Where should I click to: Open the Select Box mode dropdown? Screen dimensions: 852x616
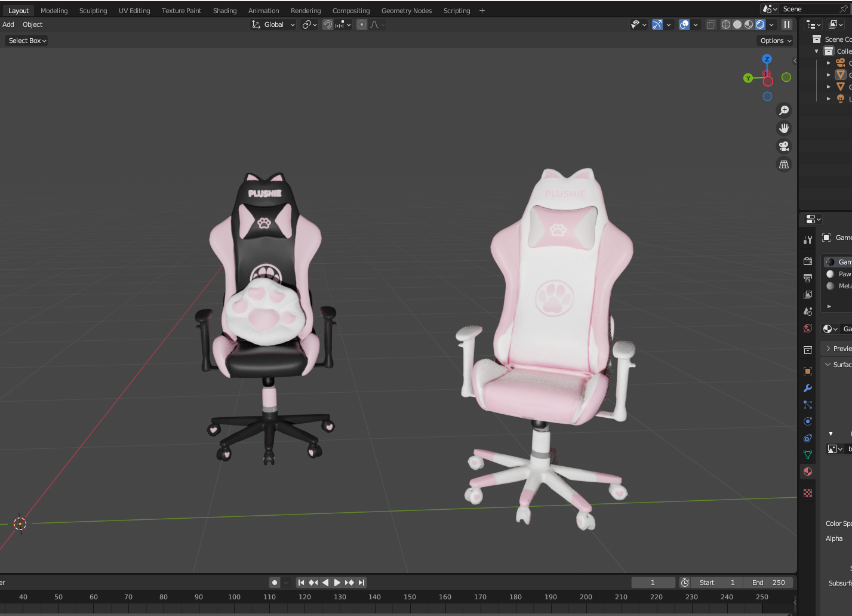pyautogui.click(x=26, y=41)
